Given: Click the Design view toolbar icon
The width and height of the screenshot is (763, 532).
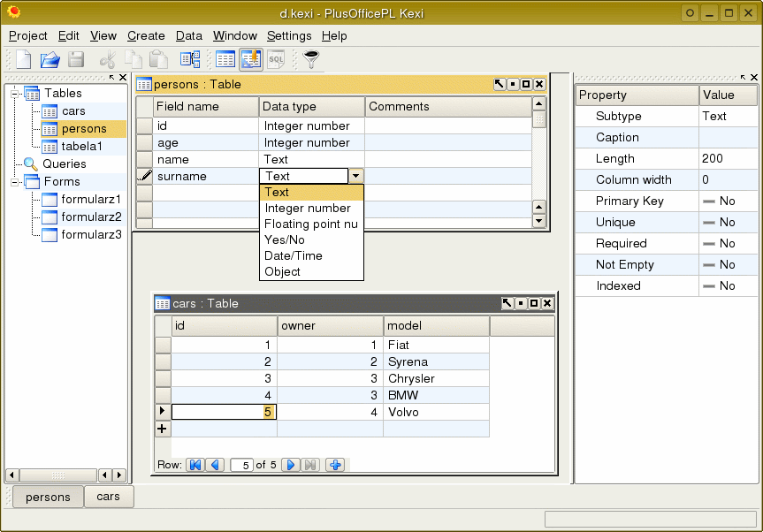Looking at the screenshot, I should coord(250,60).
